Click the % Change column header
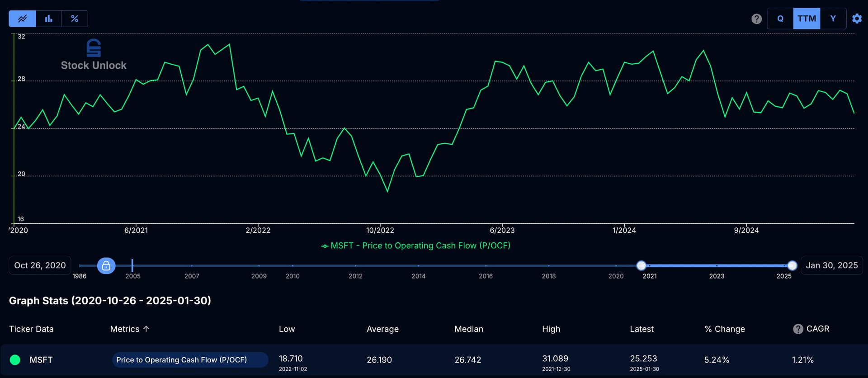Image resolution: width=868 pixels, height=378 pixels. click(724, 329)
